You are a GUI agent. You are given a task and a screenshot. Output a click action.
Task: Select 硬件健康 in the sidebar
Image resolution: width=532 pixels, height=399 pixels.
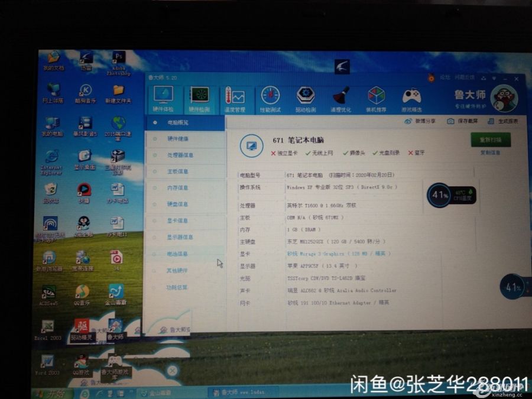(185, 139)
